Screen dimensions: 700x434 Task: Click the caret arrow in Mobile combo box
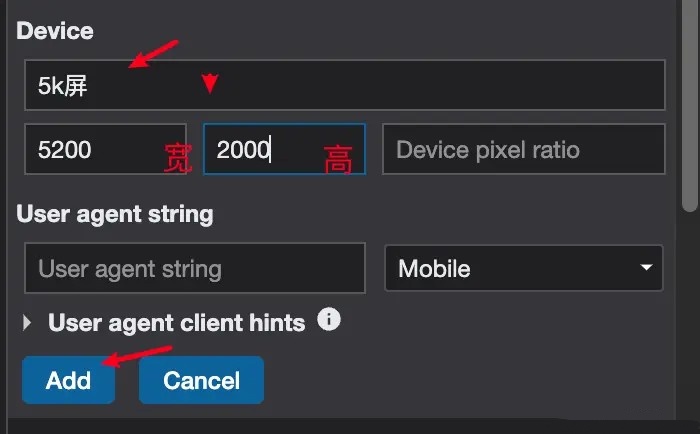click(646, 267)
